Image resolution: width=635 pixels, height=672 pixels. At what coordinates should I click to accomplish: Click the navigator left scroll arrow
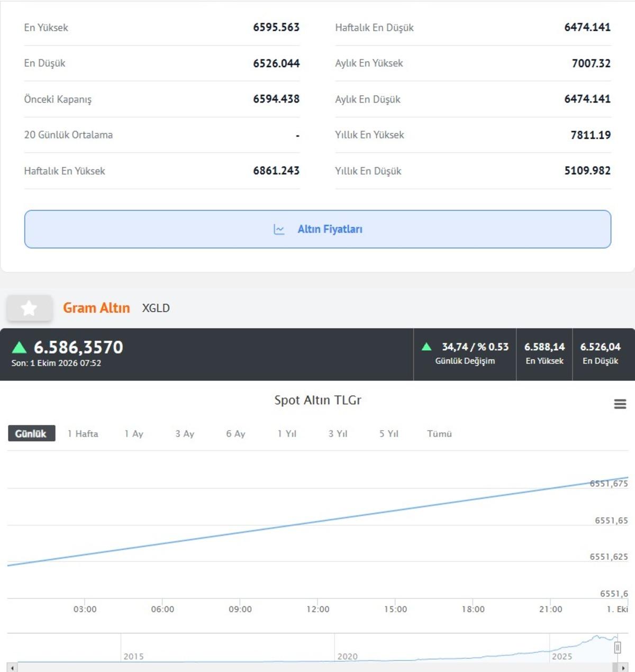point(12,667)
